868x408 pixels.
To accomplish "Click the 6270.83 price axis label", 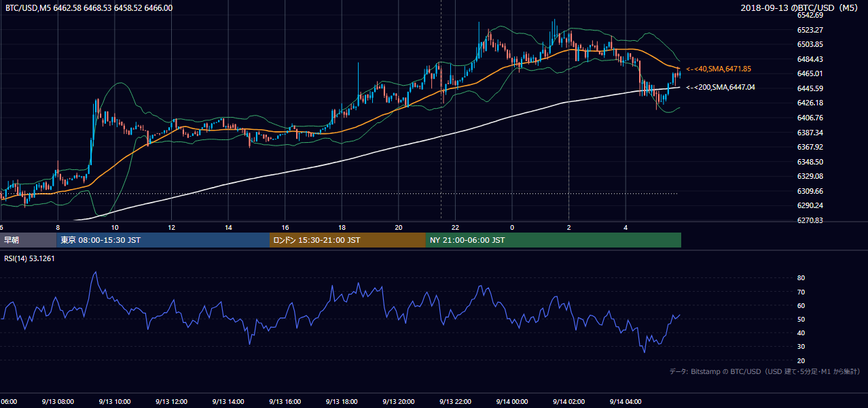I will tap(810, 220).
